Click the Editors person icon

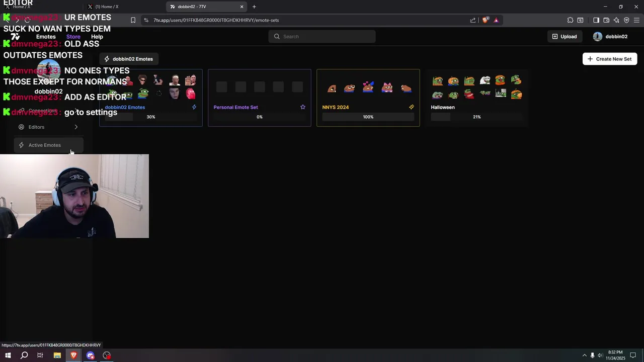(x=21, y=127)
